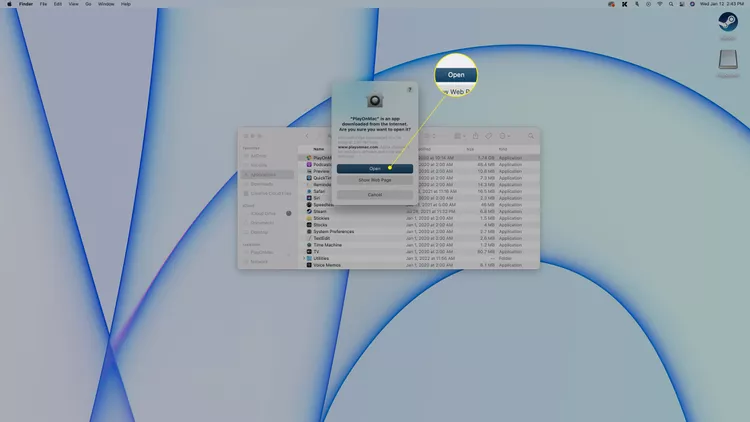Open the Help menu

tap(126, 4)
